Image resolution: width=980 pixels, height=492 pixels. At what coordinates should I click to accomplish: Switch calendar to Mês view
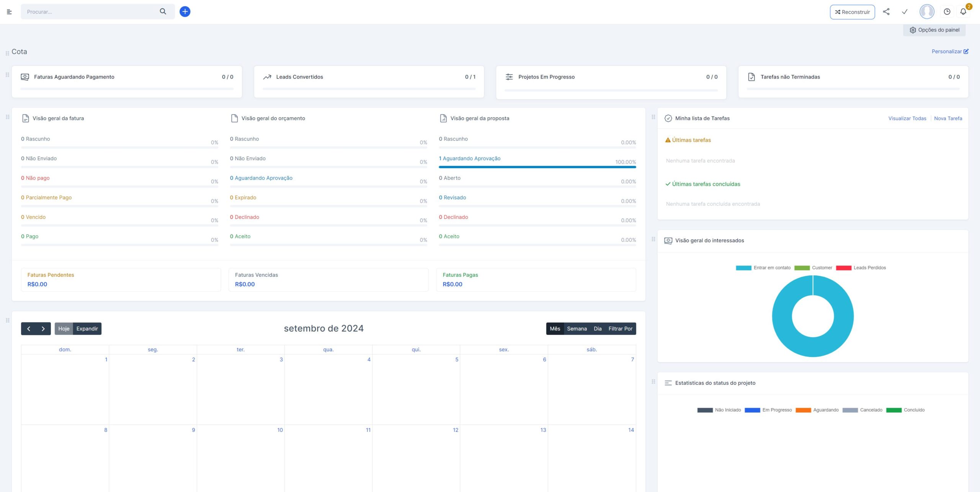(555, 329)
